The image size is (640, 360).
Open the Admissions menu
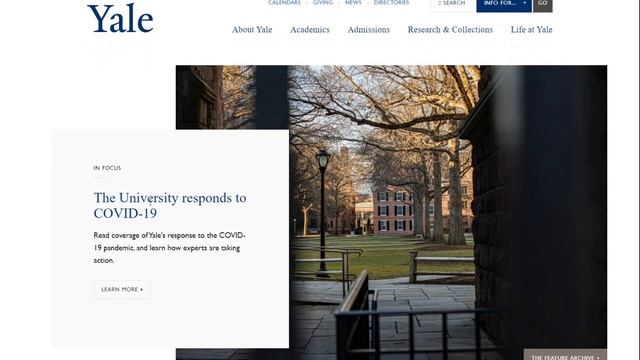coord(369,30)
